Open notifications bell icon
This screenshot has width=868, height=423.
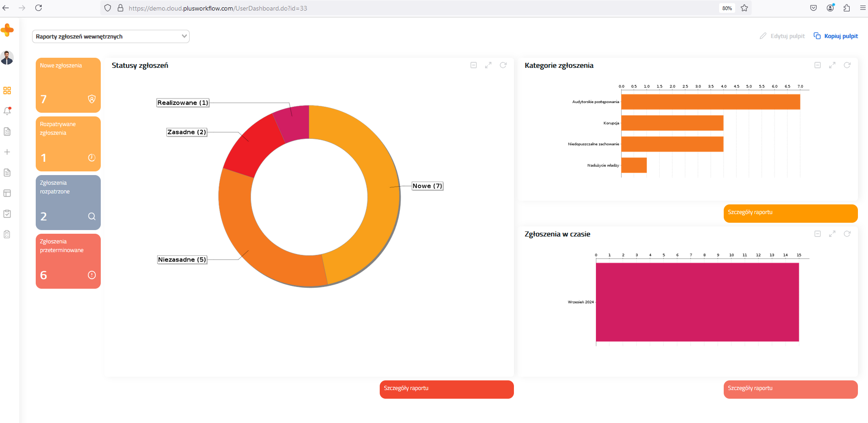tap(7, 111)
